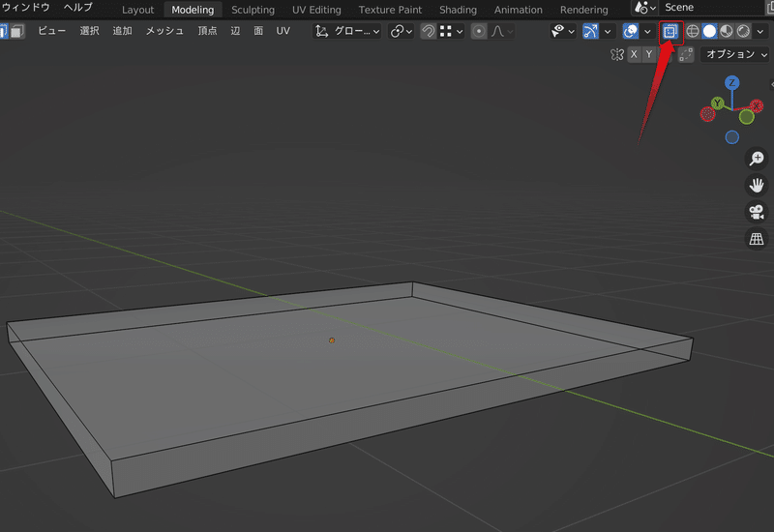Click Z axis on navigation gizmo

[x=731, y=82]
